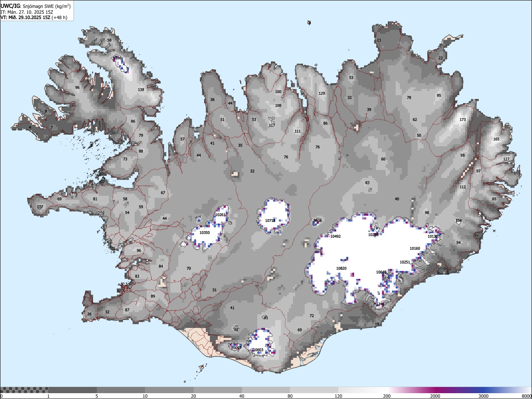Viewport: 532px width, 399px height.
Task: Click the value 73 in the west
Action: 125,159
